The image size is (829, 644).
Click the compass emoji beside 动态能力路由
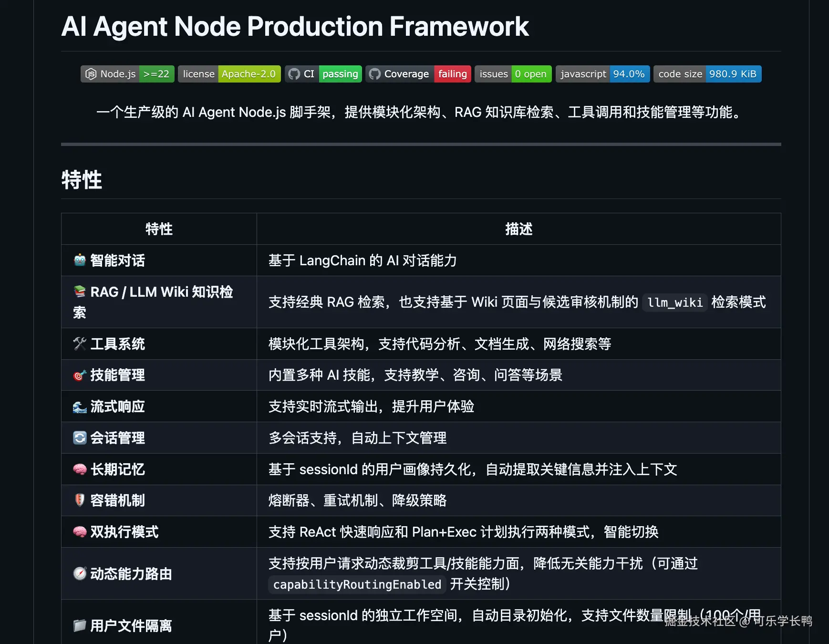click(80, 573)
